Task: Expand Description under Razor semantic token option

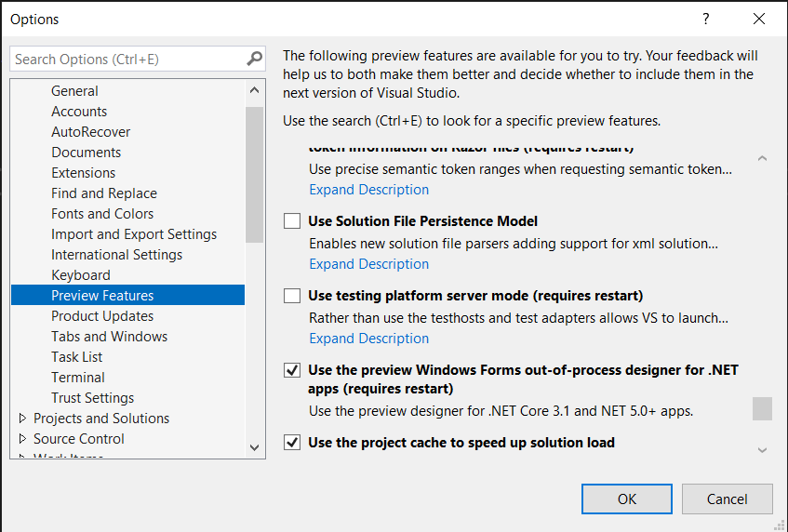Action: tap(368, 190)
